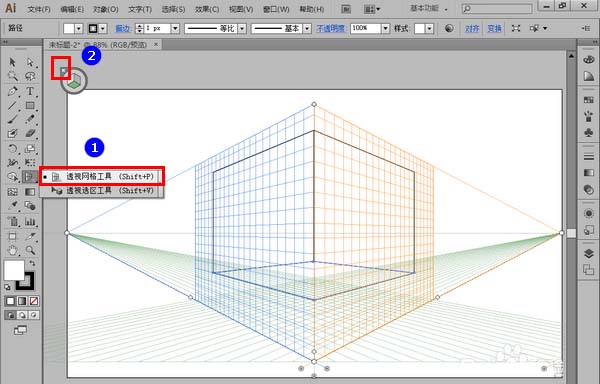Choose 透视网格工具 (Shift+P) from flyout
The width and height of the screenshot is (600, 384).
tap(102, 176)
